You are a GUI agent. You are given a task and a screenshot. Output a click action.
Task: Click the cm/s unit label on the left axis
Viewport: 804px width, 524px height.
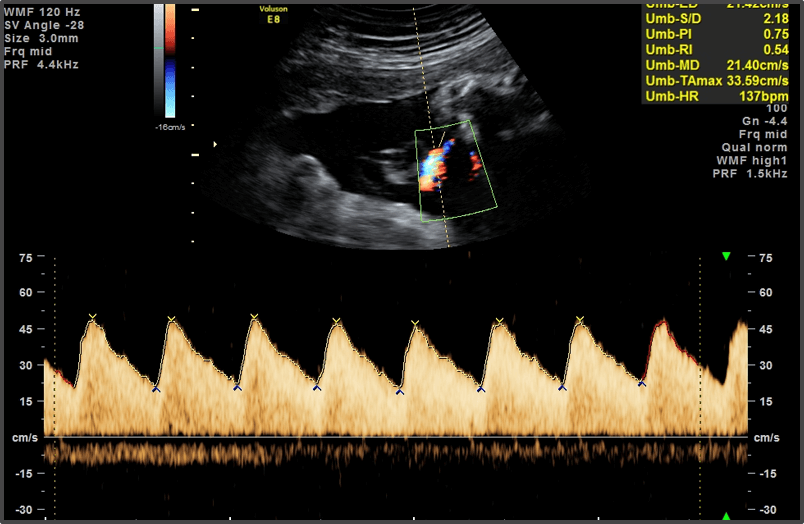coord(25,438)
